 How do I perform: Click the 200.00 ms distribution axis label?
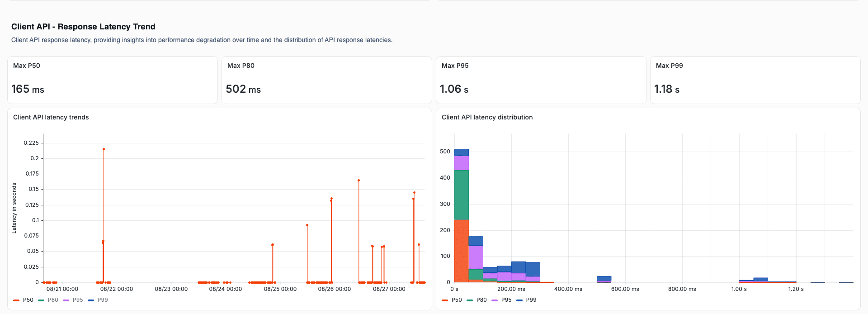tap(511, 289)
